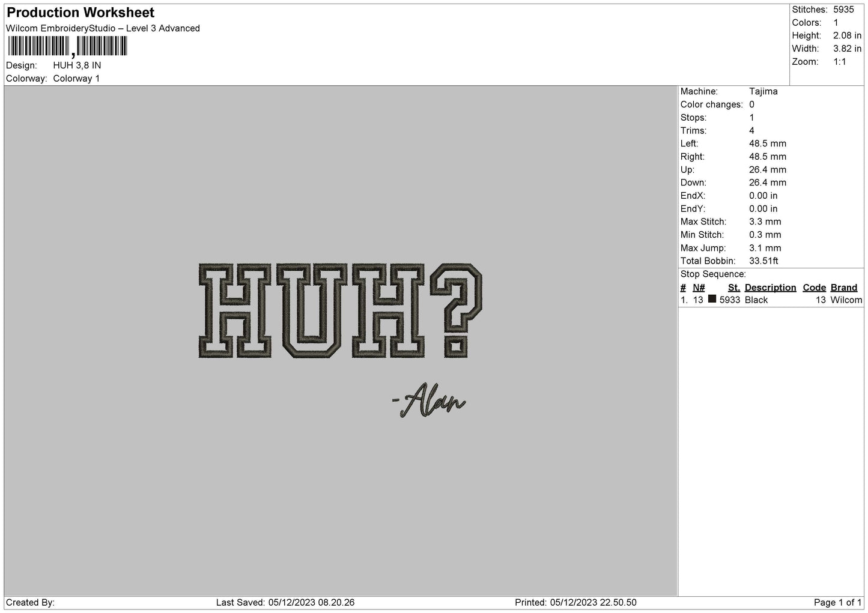Viewport: 868px width, 613px height.
Task: Click the Total Bobbin value 33.51ft
Action: point(764,261)
